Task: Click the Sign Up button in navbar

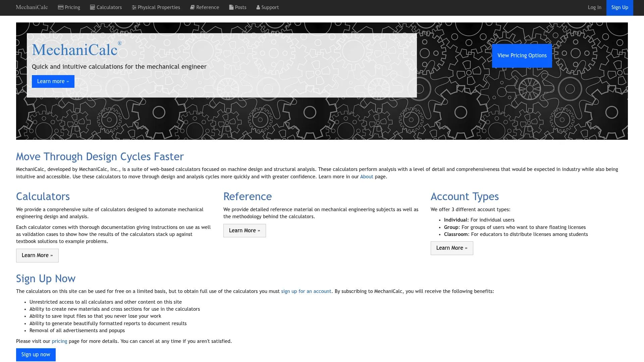Action: (x=620, y=7)
